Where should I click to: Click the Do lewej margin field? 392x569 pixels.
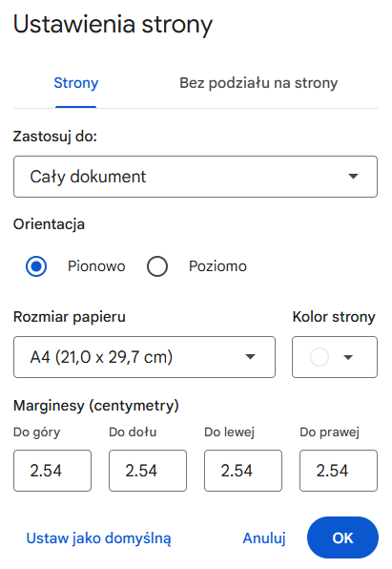243,471
